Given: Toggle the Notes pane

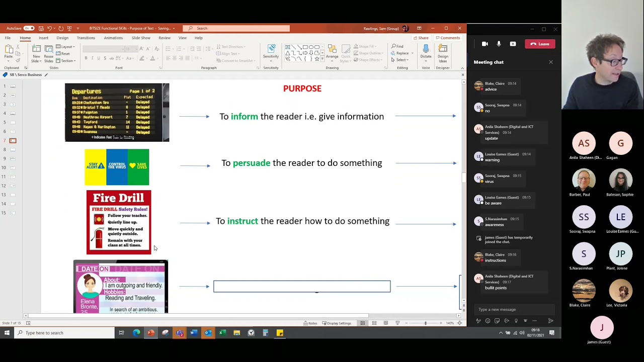Looking at the screenshot, I should click(x=310, y=323).
